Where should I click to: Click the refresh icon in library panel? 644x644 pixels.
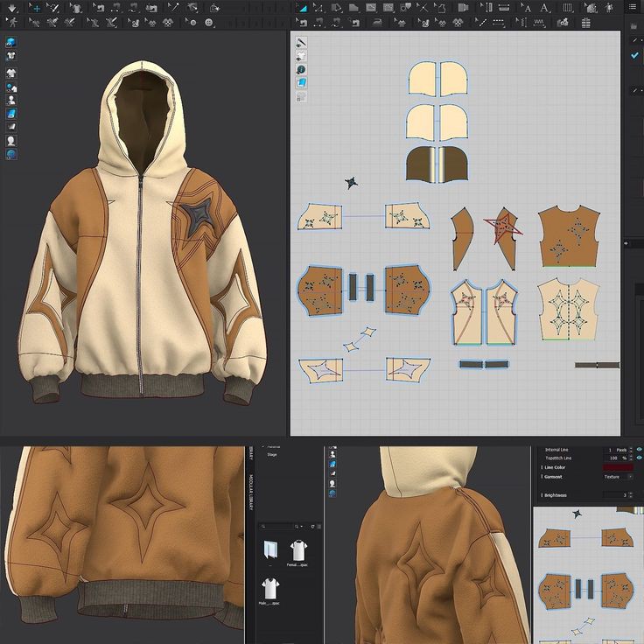(x=312, y=527)
